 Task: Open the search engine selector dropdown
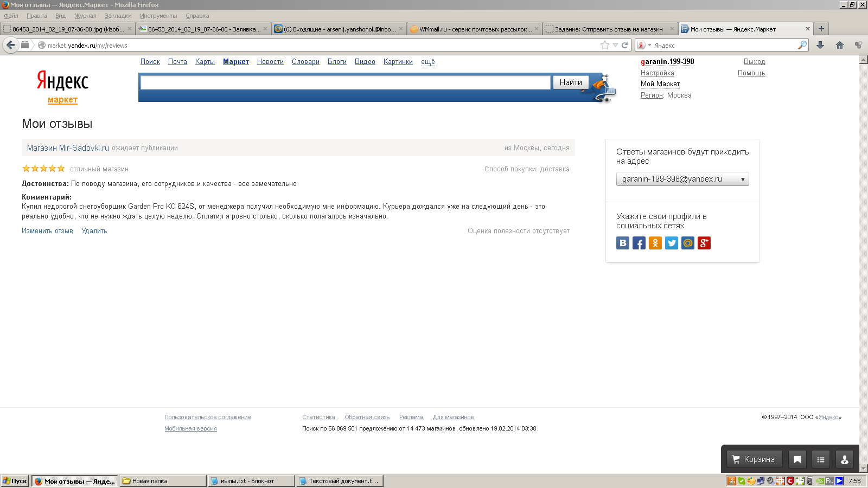(x=644, y=45)
